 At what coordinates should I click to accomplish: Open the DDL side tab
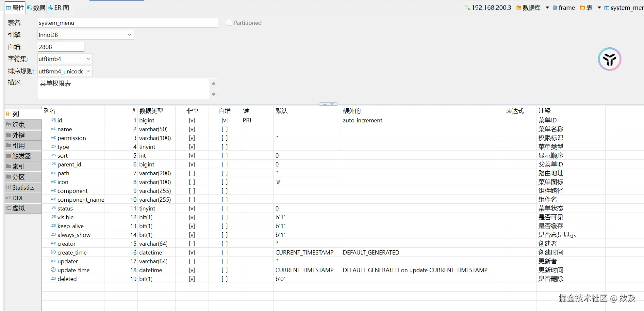coord(23,198)
